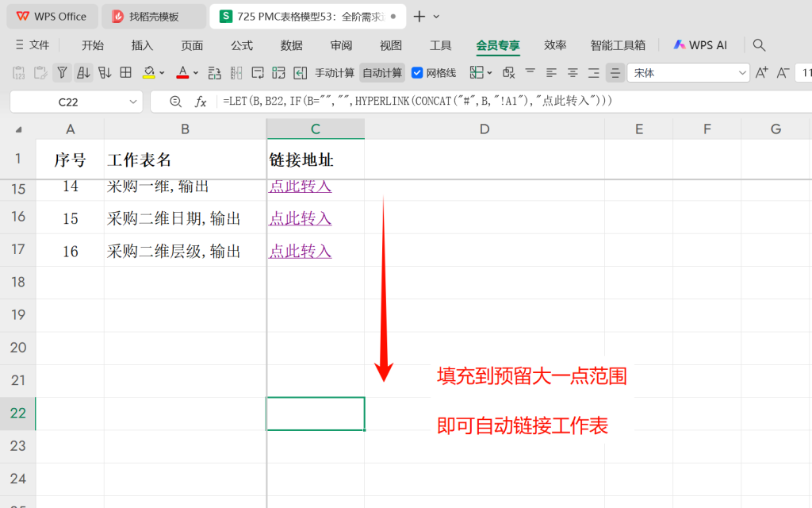Open 点此转入 link for 采购二维层级,输出

coord(300,252)
